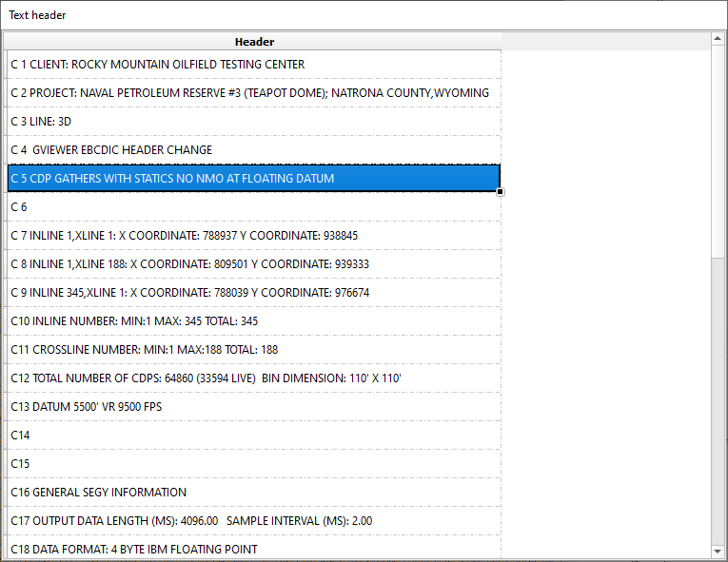Select the C13 DATUM 5500' row
This screenshot has width=728, height=562.
click(x=254, y=407)
